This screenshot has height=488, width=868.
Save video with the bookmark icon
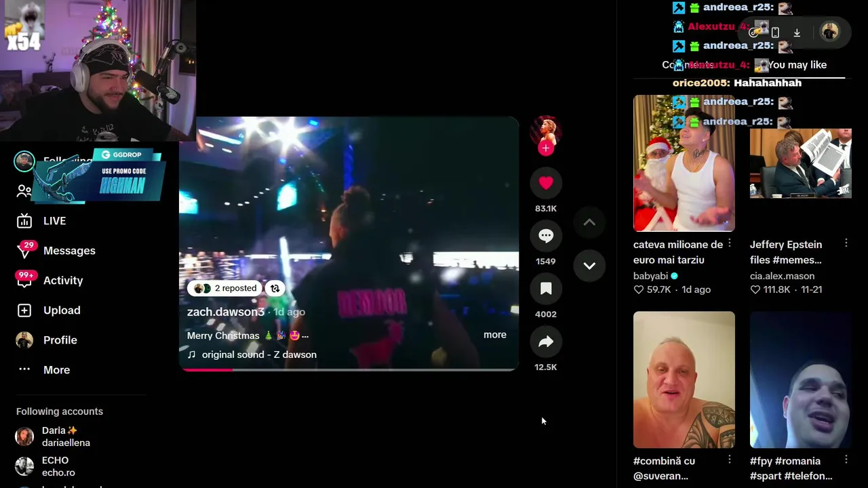[546, 289]
